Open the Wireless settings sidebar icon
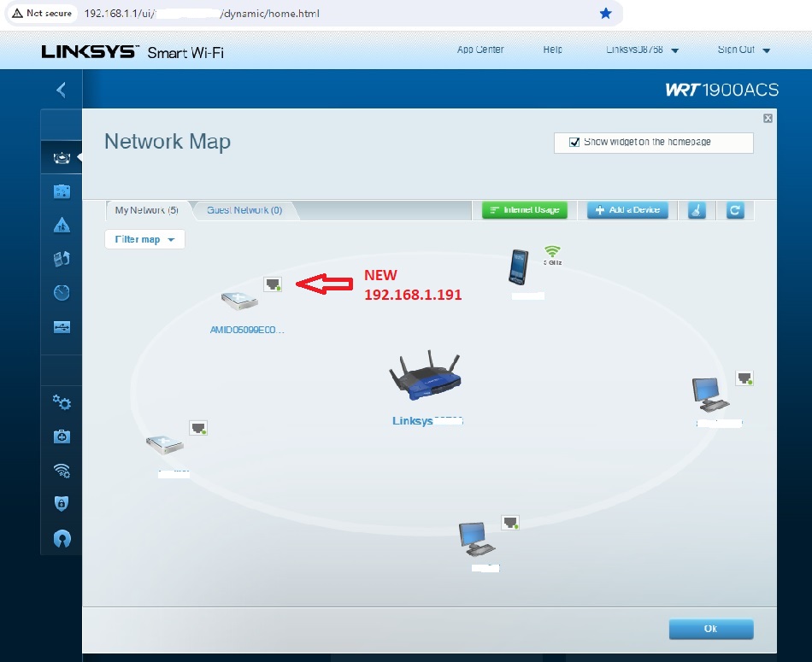This screenshot has width=812, height=662. (x=62, y=470)
